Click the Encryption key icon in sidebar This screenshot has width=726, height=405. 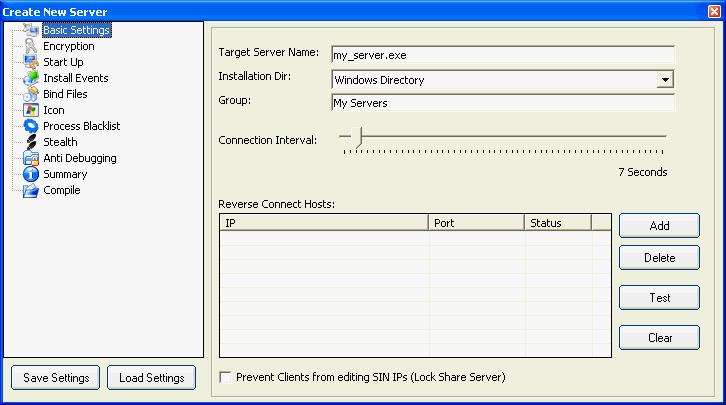(x=31, y=46)
